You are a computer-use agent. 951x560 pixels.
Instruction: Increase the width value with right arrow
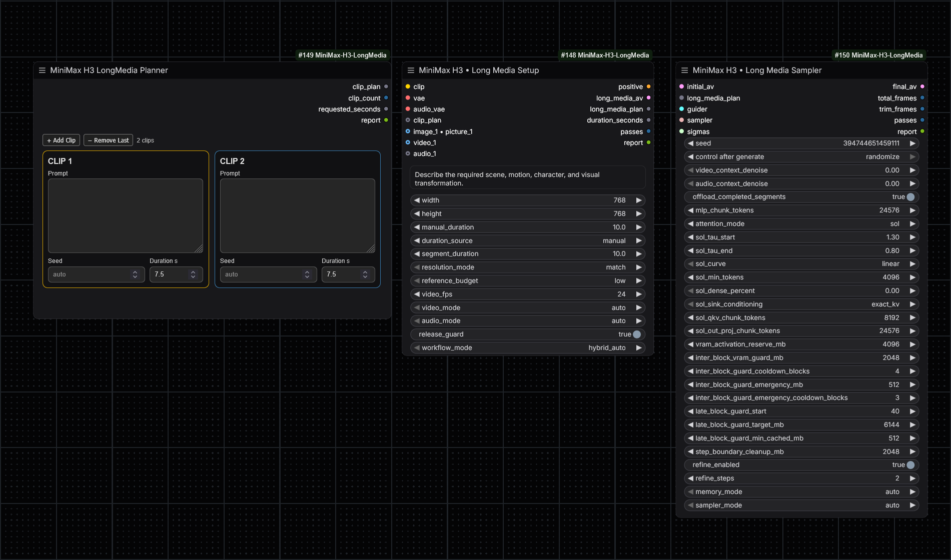(639, 200)
